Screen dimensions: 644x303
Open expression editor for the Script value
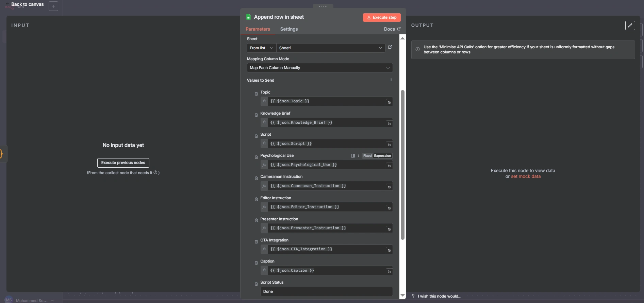(389, 145)
